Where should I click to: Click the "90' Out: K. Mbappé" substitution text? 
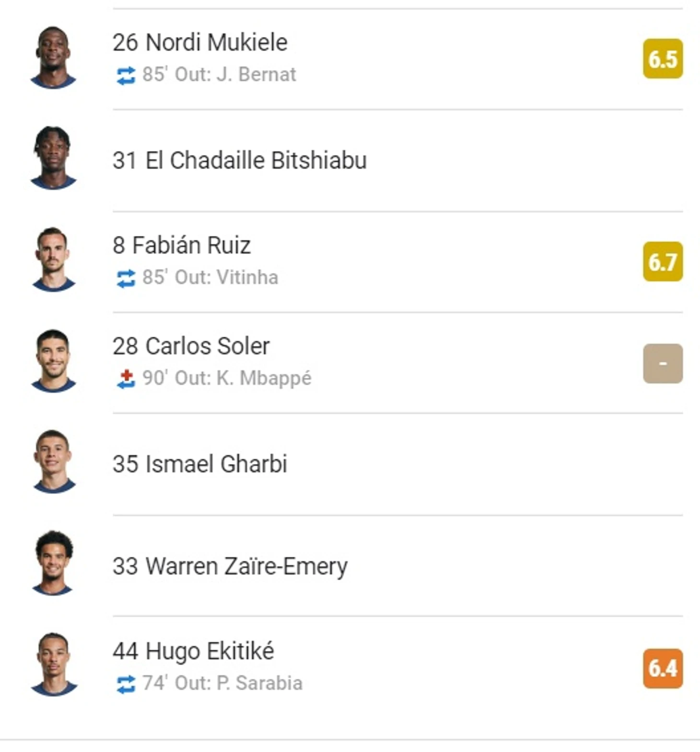point(227,378)
